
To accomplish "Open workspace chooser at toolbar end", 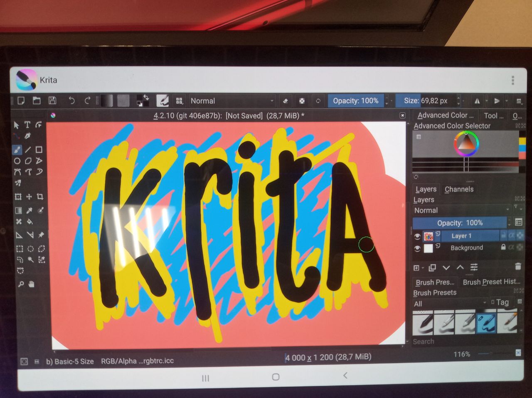I will click(519, 101).
